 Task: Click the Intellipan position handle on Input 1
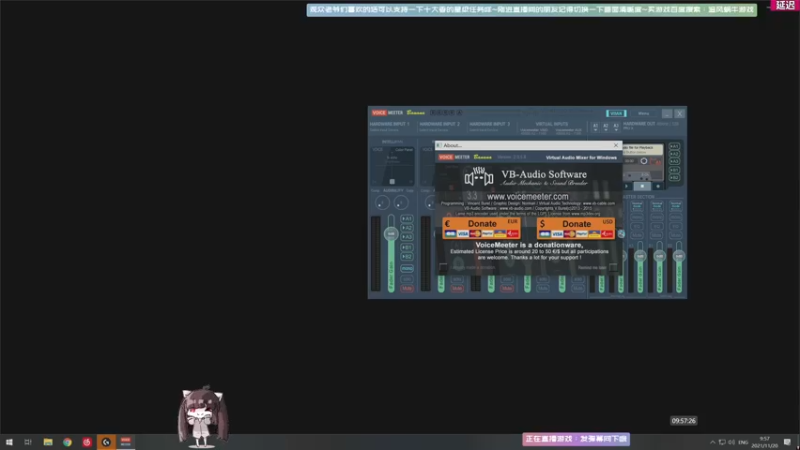(392, 181)
